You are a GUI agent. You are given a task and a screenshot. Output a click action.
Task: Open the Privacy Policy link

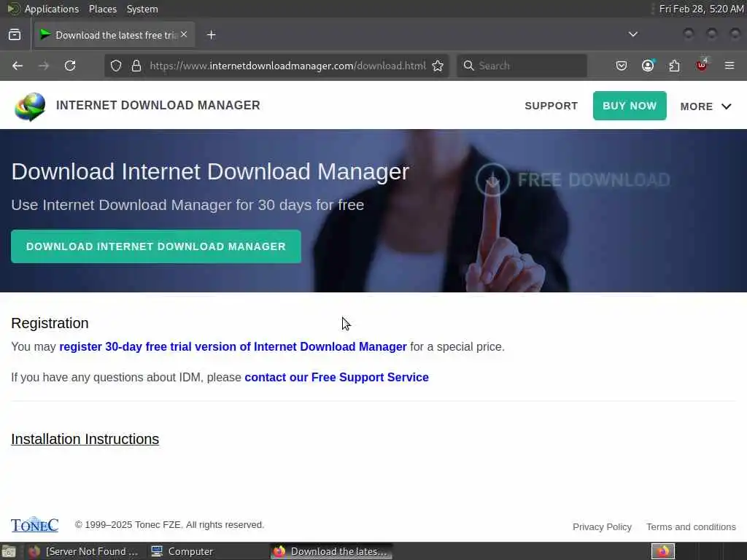click(602, 527)
